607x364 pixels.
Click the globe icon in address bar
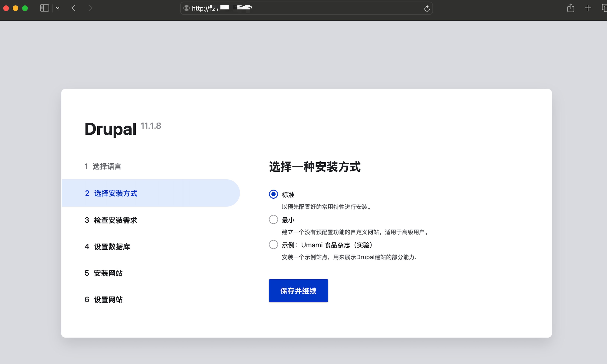pyautogui.click(x=186, y=8)
